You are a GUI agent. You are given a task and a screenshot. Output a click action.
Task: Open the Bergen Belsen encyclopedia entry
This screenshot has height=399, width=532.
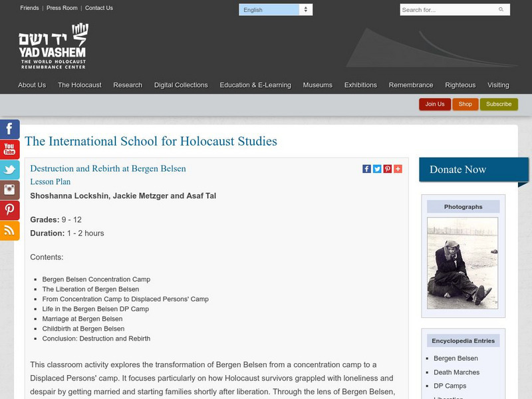pos(456,358)
